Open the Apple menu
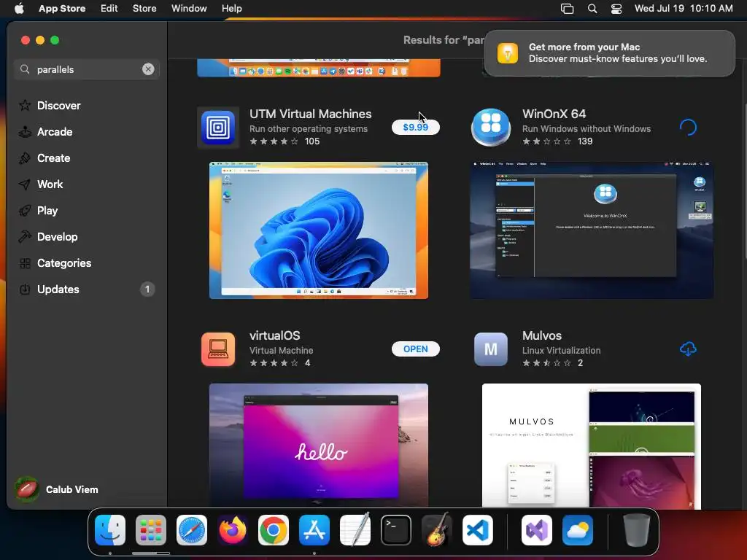The image size is (747, 560). (x=19, y=9)
